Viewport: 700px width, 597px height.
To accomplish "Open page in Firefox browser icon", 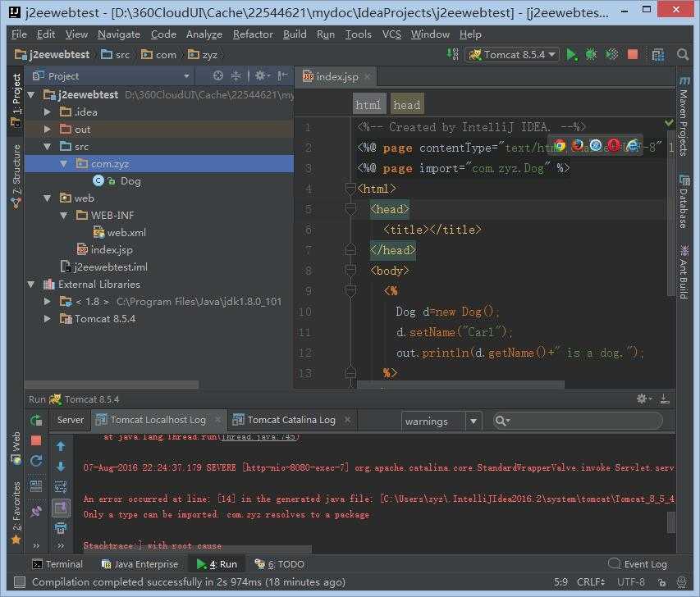I will point(577,145).
